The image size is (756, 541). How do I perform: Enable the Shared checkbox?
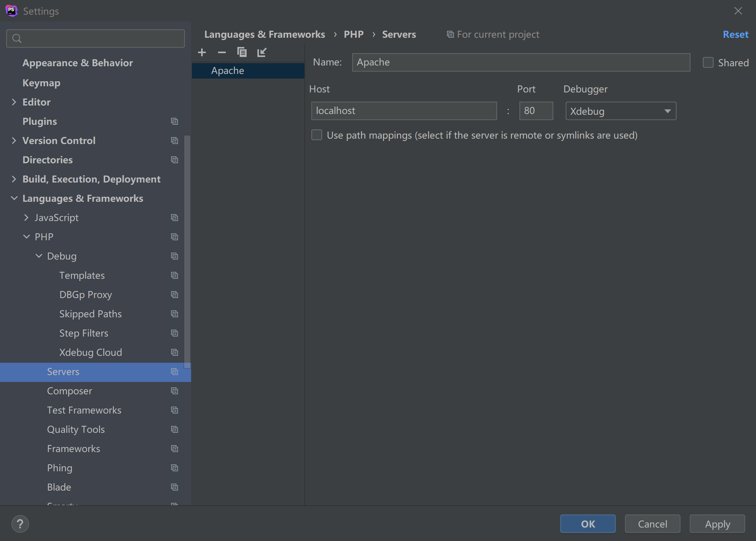[708, 62]
